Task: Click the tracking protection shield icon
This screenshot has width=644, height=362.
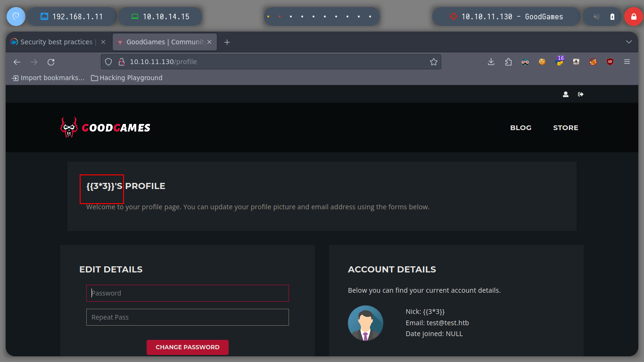Action: click(108, 62)
